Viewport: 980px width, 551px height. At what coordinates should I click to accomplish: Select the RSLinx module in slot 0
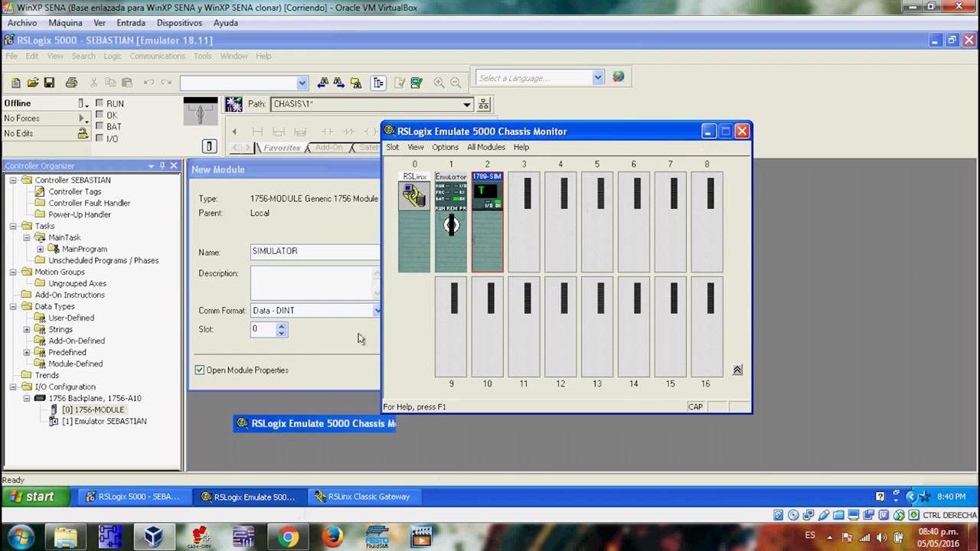tap(414, 222)
